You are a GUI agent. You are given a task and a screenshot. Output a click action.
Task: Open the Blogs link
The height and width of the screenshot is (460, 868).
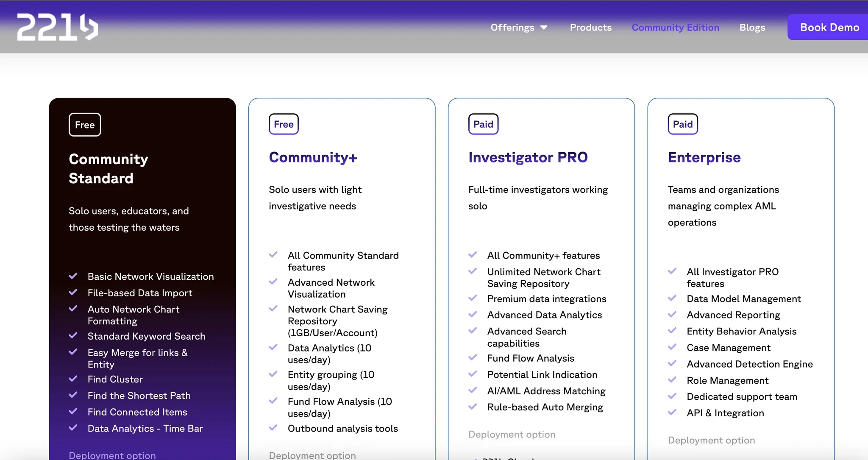[752, 28]
